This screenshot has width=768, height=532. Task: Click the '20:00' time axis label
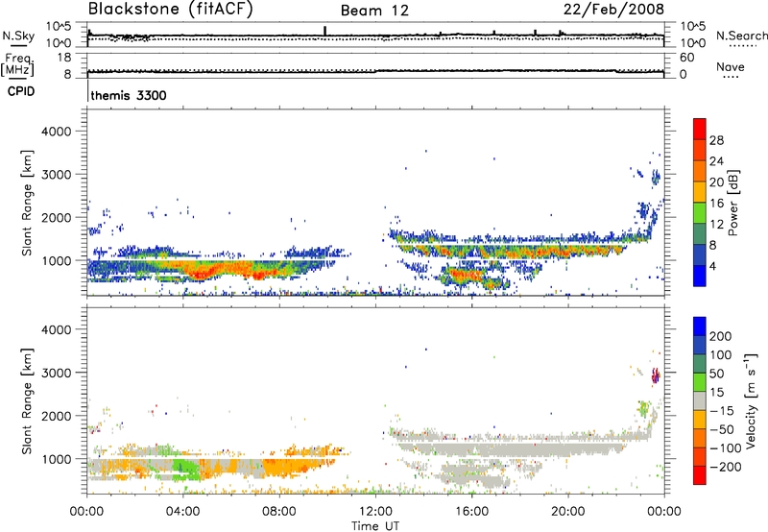pos(567,512)
